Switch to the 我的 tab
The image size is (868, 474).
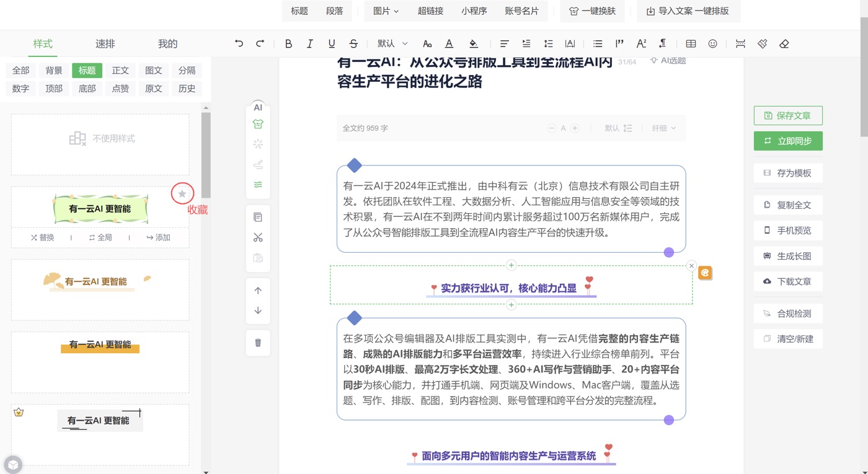tap(167, 44)
